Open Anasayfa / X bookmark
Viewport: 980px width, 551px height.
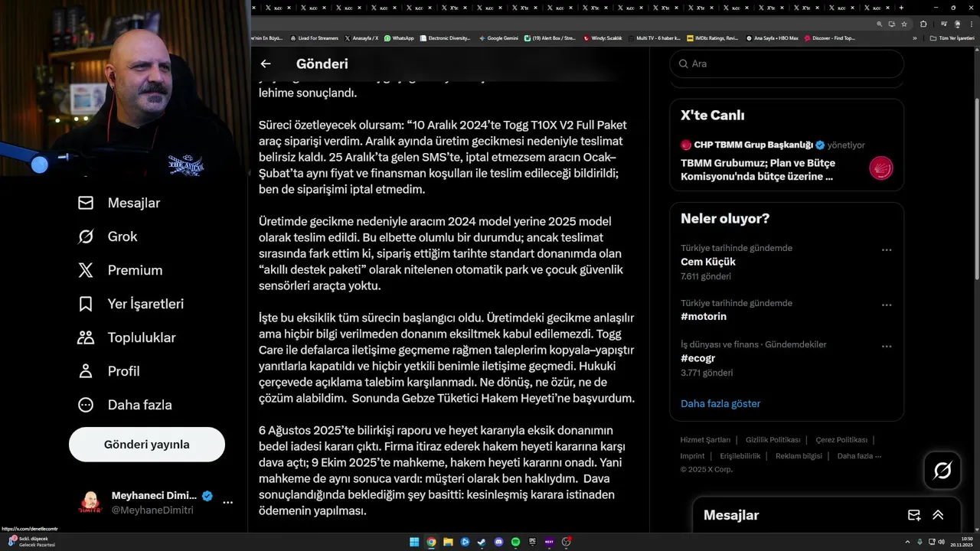point(361,37)
